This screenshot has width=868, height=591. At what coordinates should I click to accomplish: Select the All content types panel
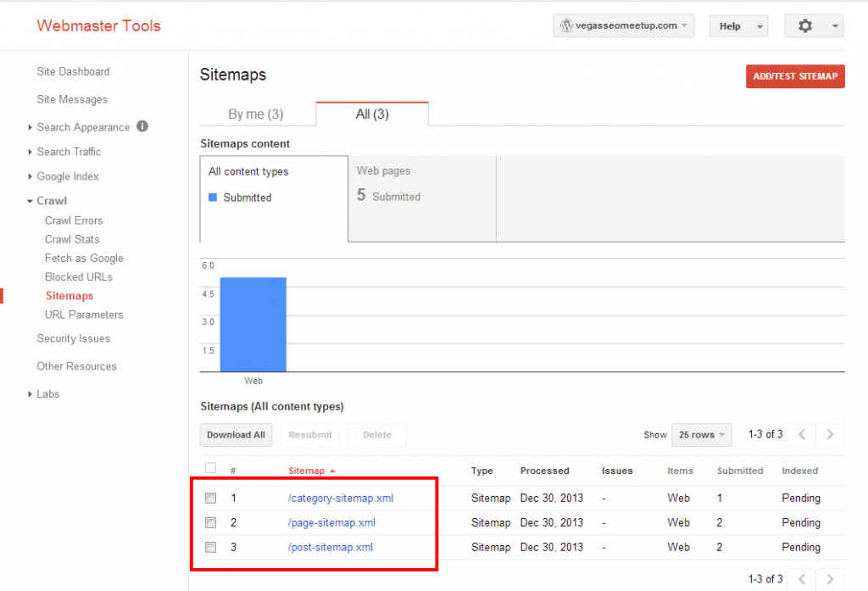pyautogui.click(x=274, y=199)
